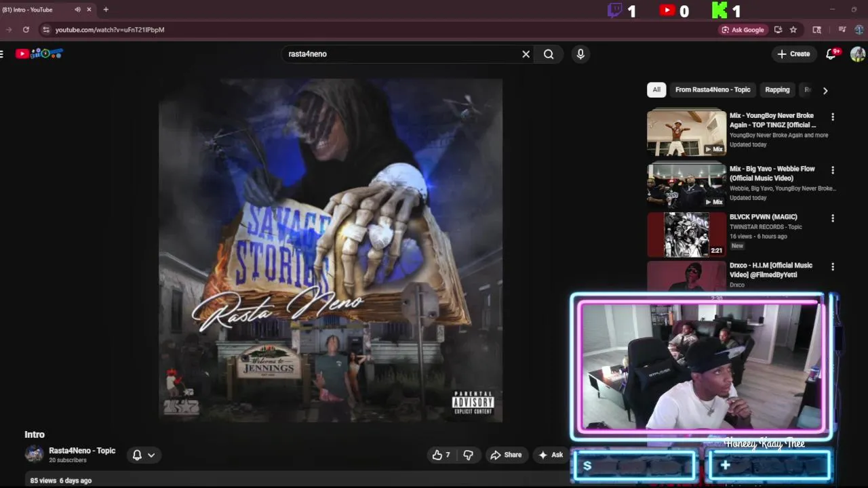The image size is (868, 488).
Task: Open the Create menu
Action: (793, 54)
